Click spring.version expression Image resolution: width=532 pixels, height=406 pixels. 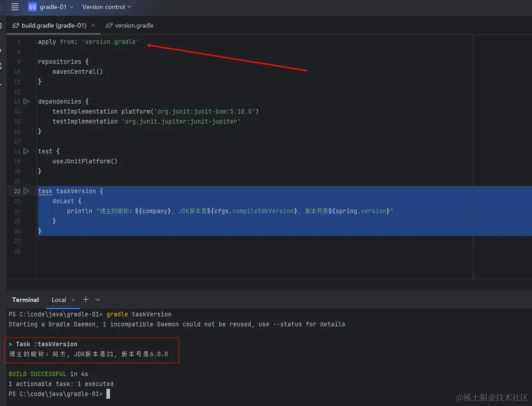[361, 211]
